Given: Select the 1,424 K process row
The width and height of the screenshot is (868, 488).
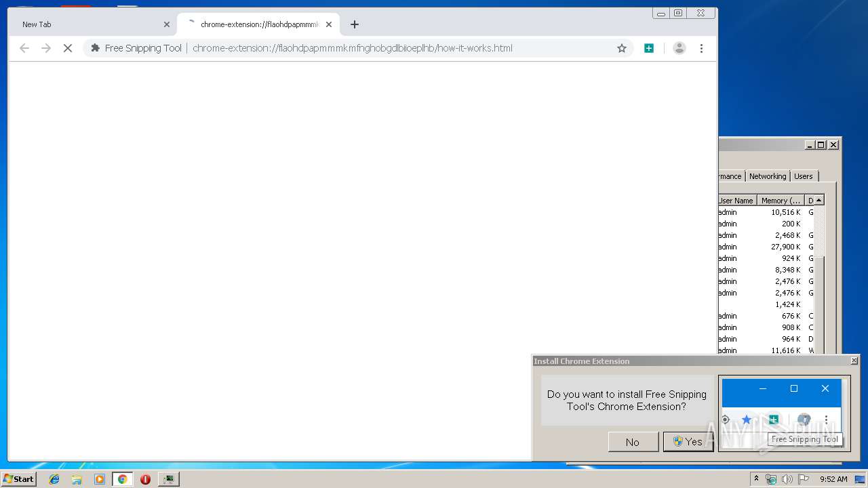Looking at the screenshot, I should click(x=766, y=304).
